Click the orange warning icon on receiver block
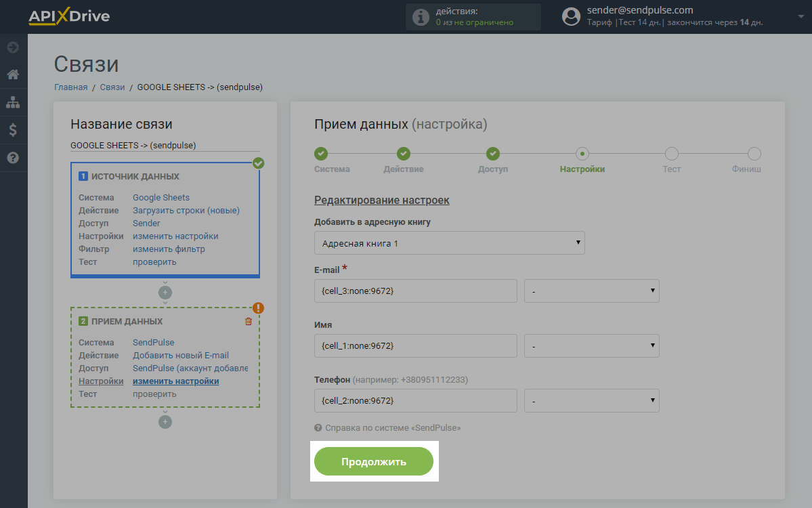Viewport: 812px width, 508px height. coord(259,308)
